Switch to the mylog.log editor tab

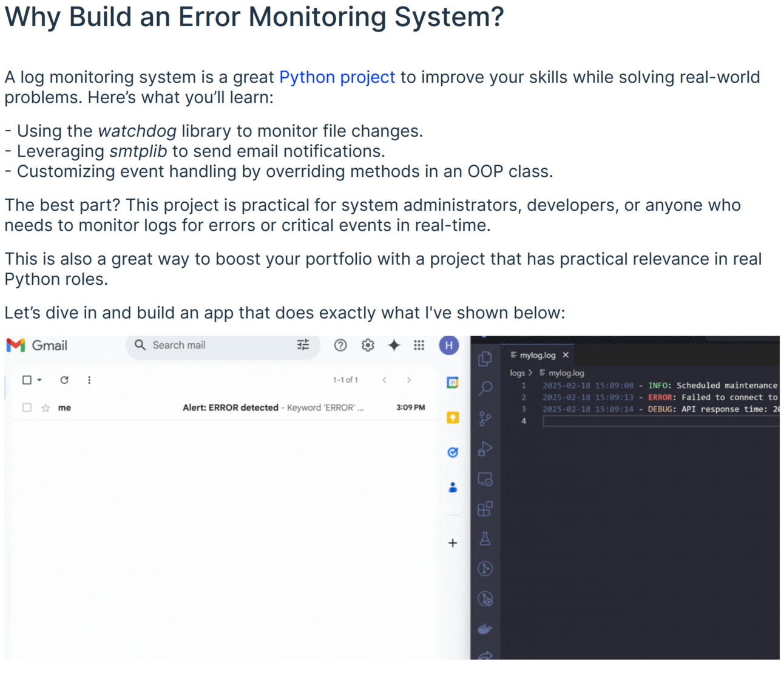pyautogui.click(x=536, y=355)
